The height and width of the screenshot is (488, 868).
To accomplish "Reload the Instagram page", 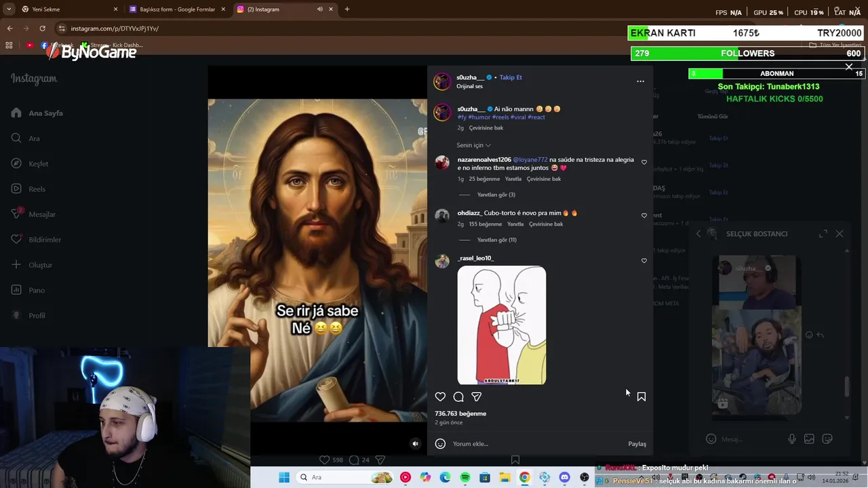I will point(42,28).
